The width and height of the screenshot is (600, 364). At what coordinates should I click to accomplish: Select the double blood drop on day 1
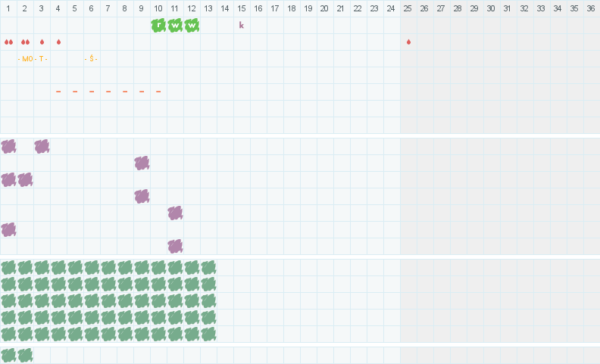pos(8,42)
